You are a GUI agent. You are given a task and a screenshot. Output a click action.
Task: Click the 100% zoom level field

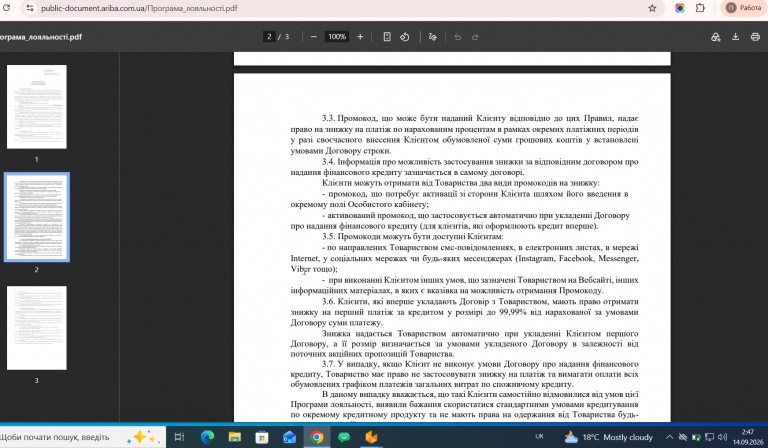[337, 37]
